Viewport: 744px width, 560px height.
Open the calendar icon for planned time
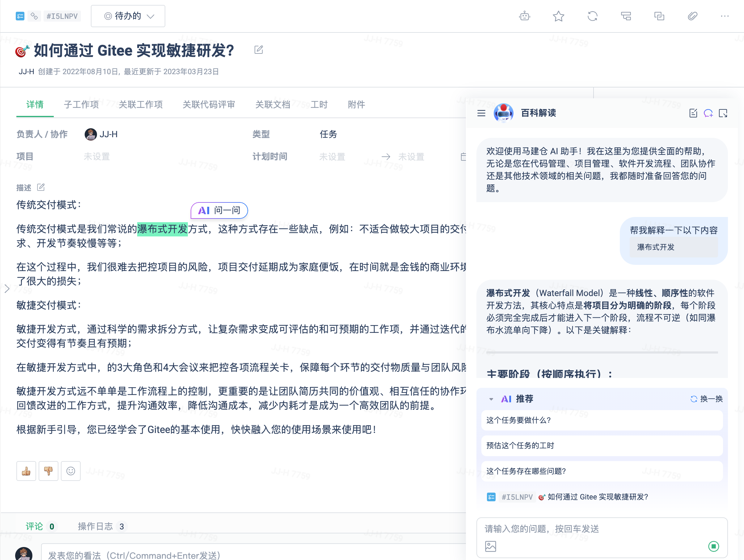click(x=463, y=157)
